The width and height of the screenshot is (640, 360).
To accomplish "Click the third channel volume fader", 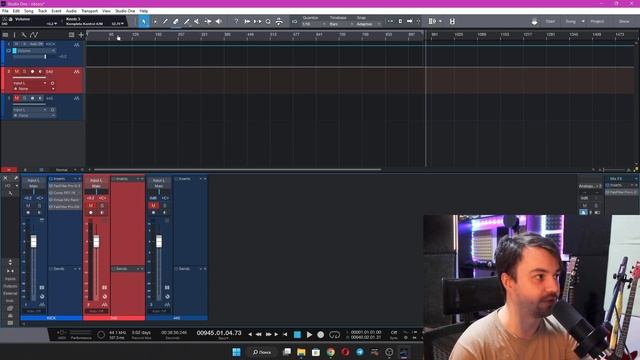I will click(x=159, y=241).
